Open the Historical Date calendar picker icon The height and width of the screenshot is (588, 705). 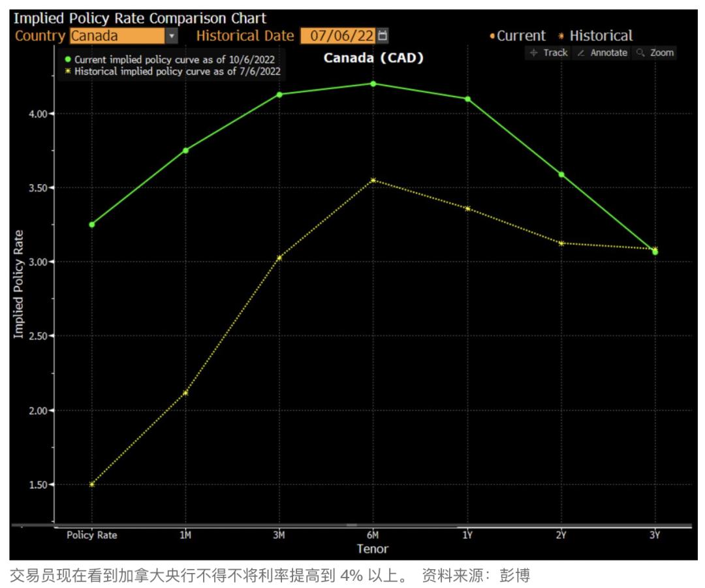(383, 35)
